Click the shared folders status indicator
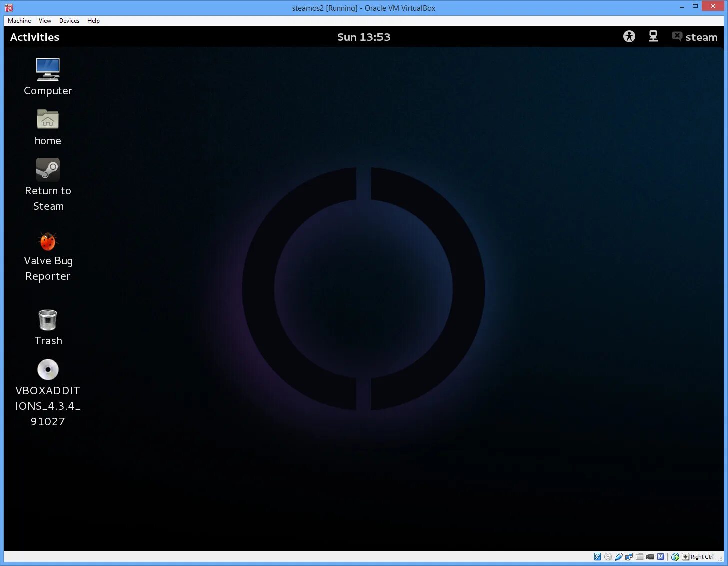The width and height of the screenshot is (728, 566). click(639, 557)
